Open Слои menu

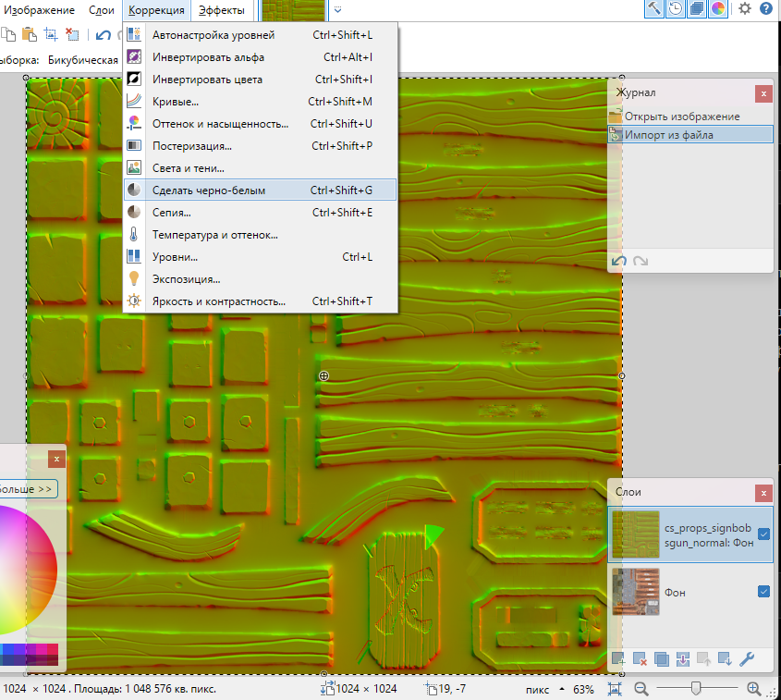coord(102,10)
